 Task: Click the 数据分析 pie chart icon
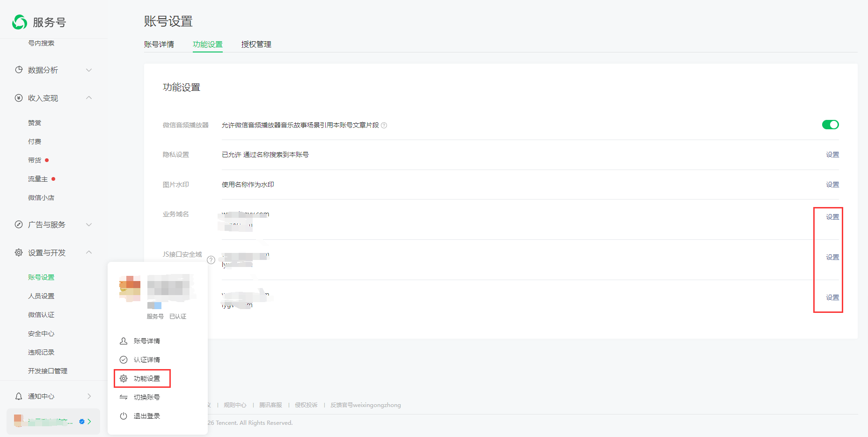19,70
